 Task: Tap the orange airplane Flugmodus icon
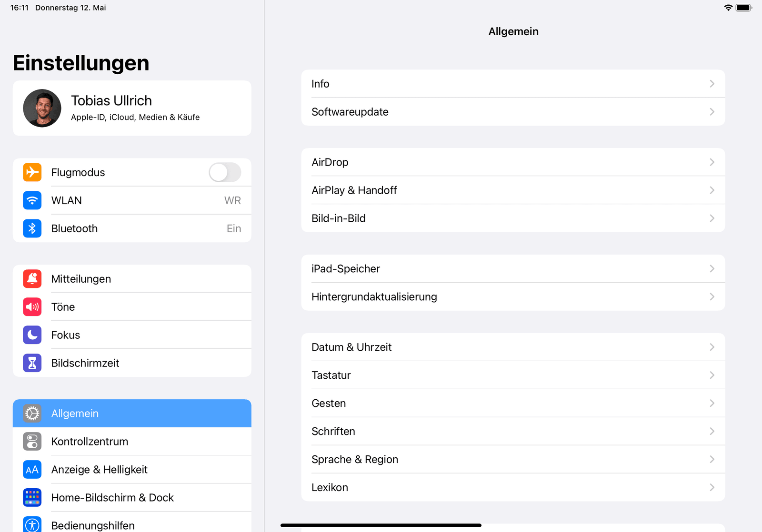[32, 172]
